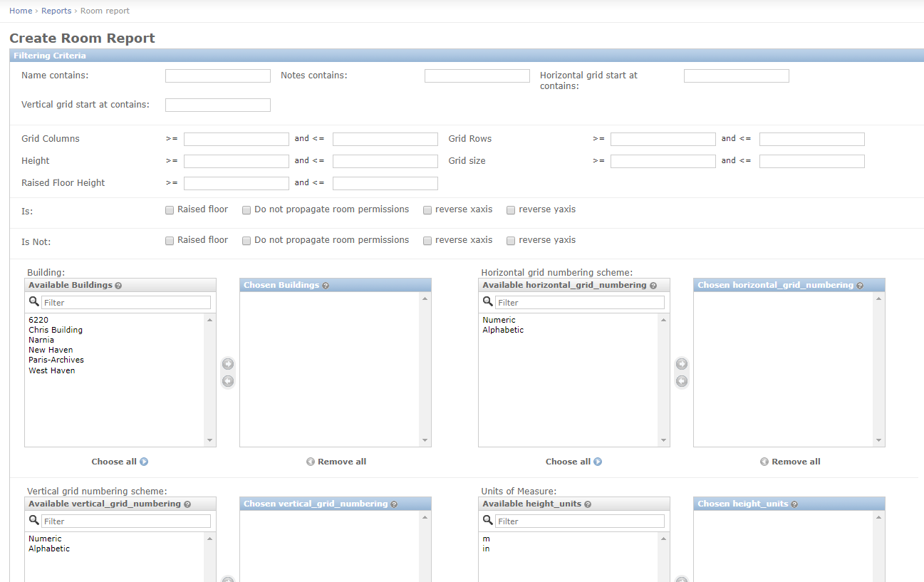Click help icon next to Available Buildings
This screenshot has width=924, height=582.
pos(118,286)
